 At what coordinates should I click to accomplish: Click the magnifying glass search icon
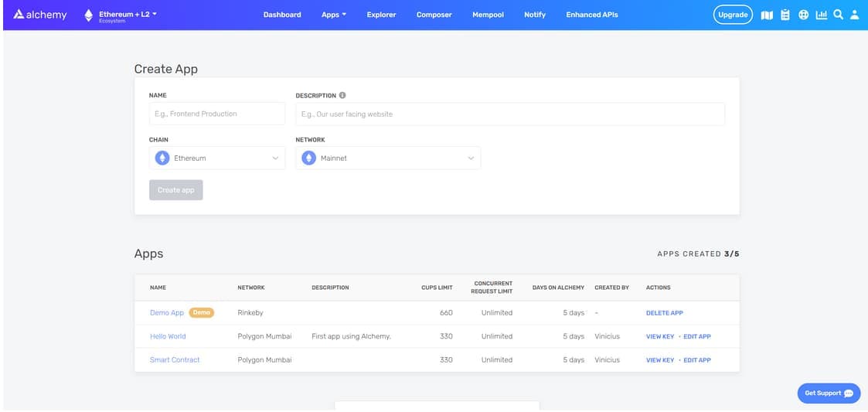point(838,15)
